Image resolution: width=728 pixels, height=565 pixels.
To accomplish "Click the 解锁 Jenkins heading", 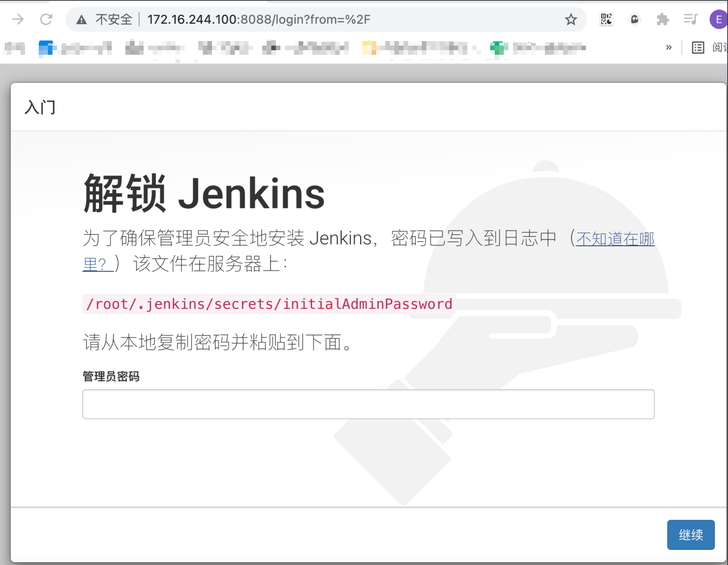I will click(204, 193).
